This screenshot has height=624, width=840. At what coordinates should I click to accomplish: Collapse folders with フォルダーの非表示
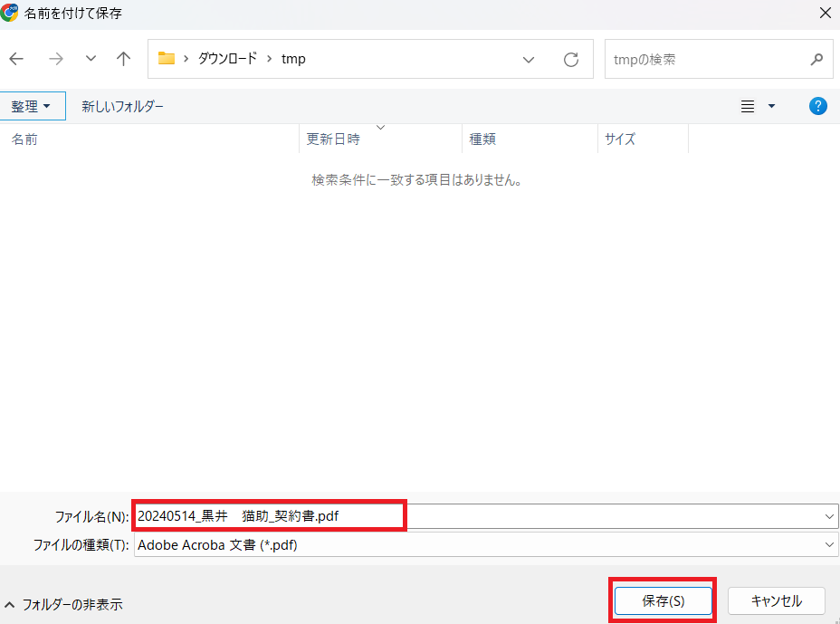point(63,604)
